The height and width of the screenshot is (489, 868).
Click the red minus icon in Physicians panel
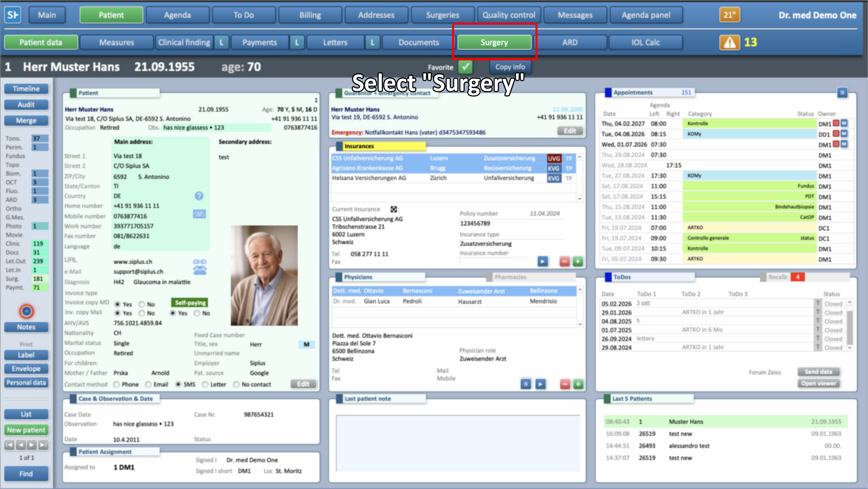click(565, 384)
